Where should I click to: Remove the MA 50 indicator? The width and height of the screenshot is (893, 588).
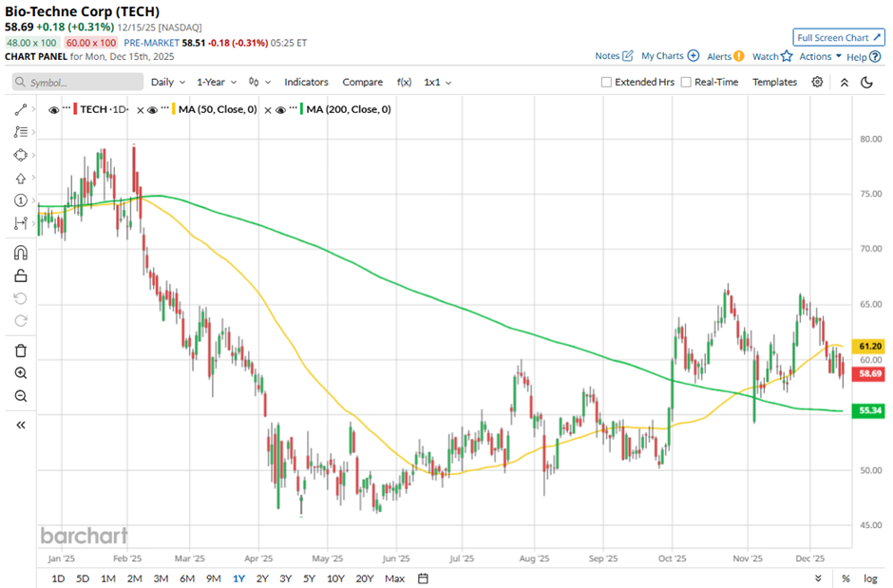(140, 110)
